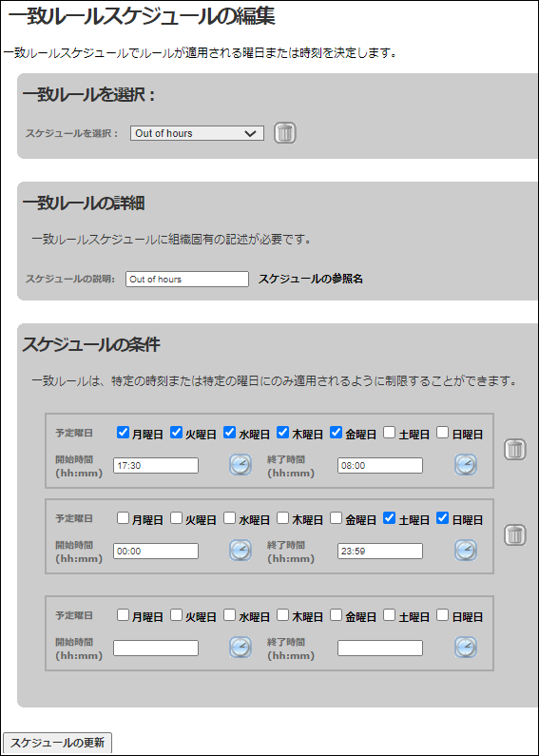
Task: Delete the selected Out of hours schedule
Action: coord(285,133)
